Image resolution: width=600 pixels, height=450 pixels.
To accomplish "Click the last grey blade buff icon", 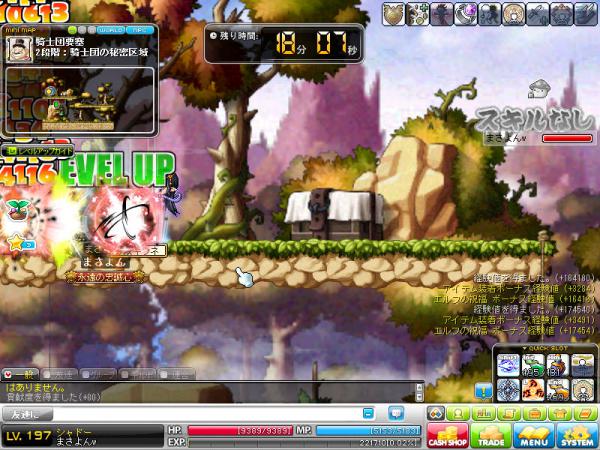I will (x=585, y=15).
